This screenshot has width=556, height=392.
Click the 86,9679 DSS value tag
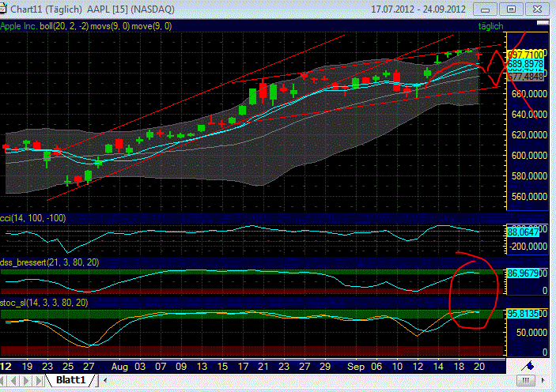[523, 273]
